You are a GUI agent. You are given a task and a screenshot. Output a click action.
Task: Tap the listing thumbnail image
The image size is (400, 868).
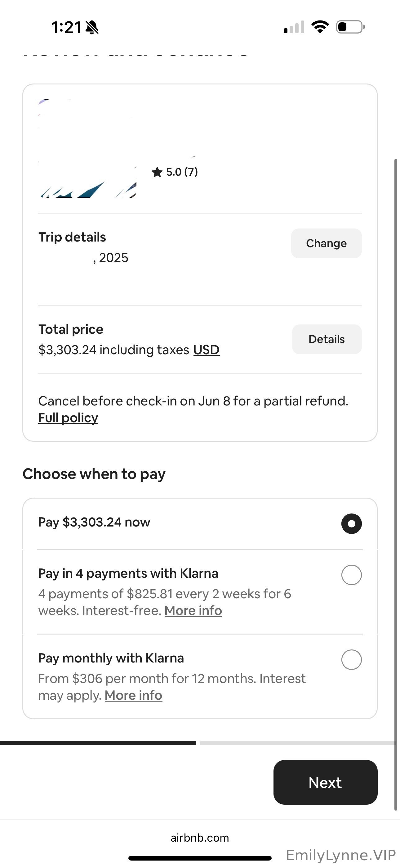point(87,149)
